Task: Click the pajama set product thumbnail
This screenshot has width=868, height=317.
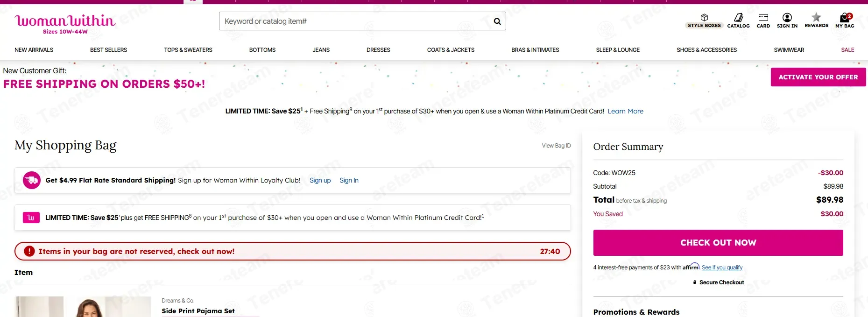Action: pos(83,307)
